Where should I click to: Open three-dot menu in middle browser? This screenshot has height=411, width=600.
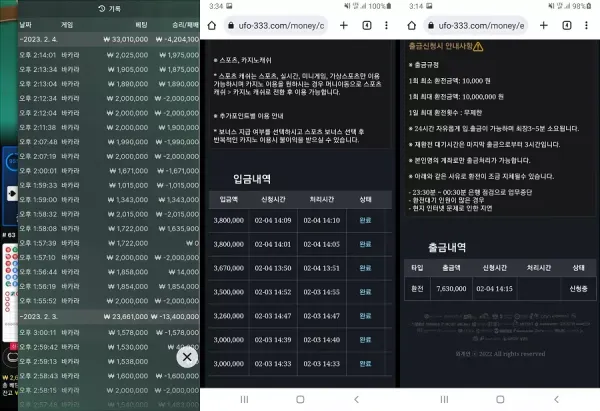pos(386,25)
